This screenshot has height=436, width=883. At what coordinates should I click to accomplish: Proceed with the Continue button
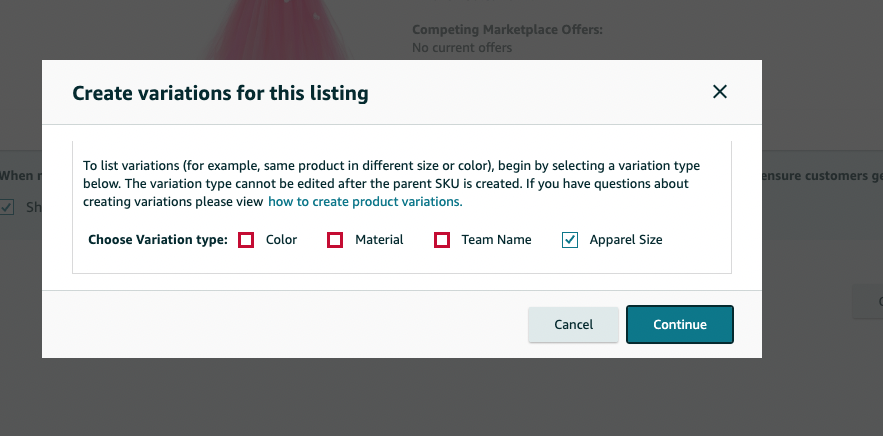point(680,324)
